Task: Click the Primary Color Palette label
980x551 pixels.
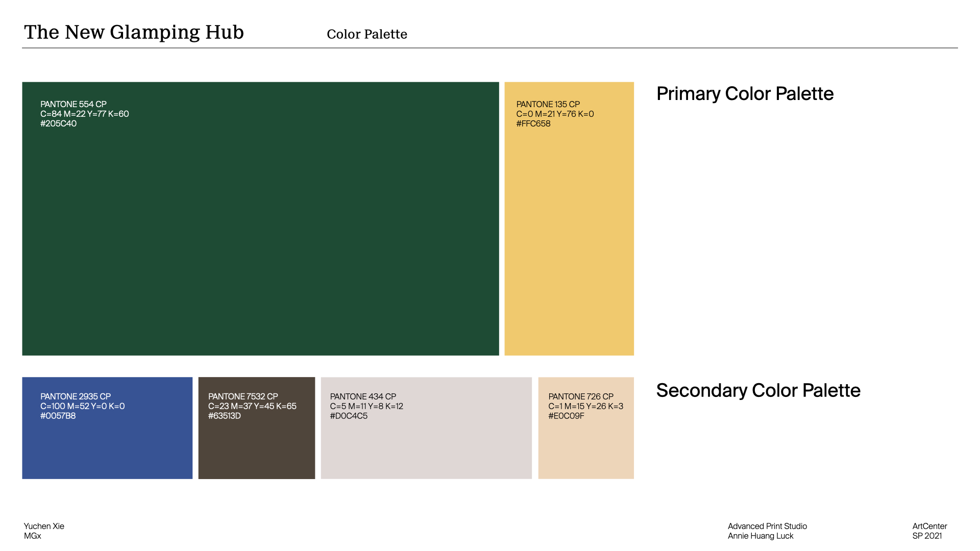Action: coord(745,94)
